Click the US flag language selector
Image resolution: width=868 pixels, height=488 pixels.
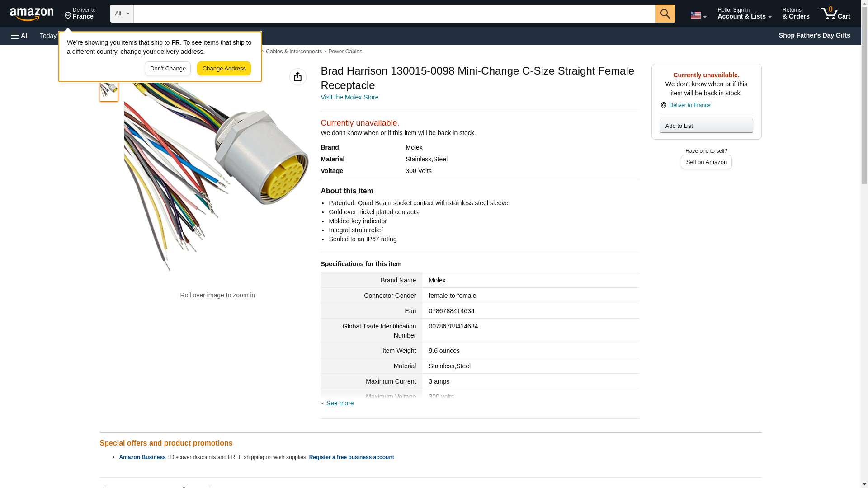[x=698, y=15]
